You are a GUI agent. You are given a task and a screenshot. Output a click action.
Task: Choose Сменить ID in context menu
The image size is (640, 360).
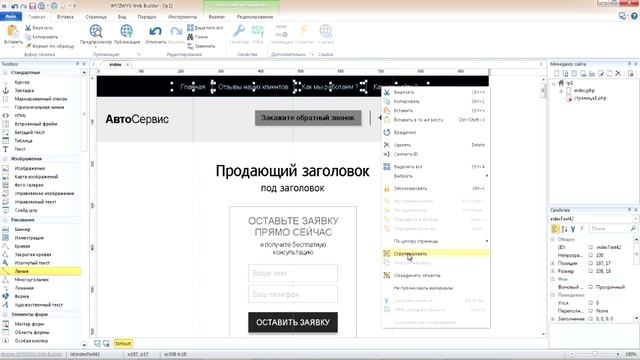click(436, 154)
